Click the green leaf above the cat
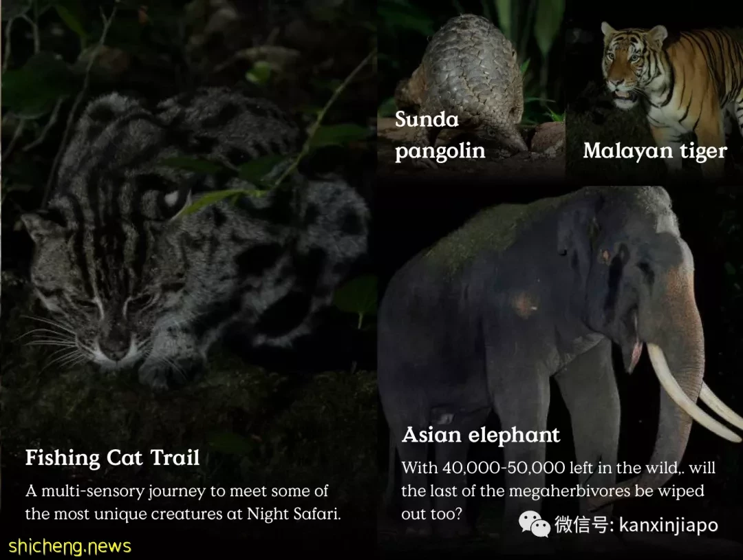 pos(223,198)
